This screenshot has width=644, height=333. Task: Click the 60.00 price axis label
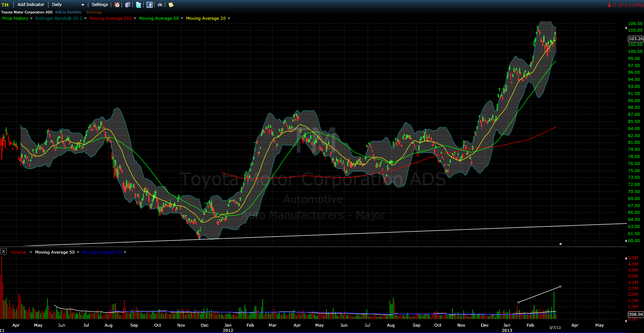pos(634,241)
